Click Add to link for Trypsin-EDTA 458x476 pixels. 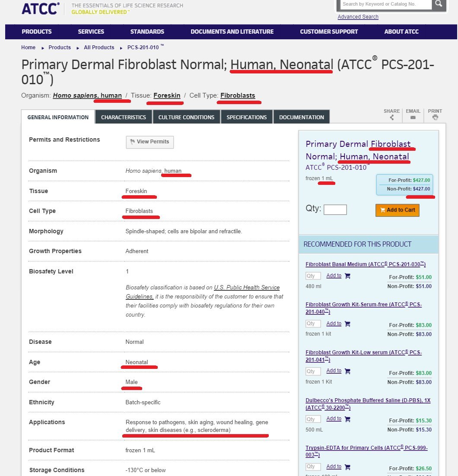[334, 466]
